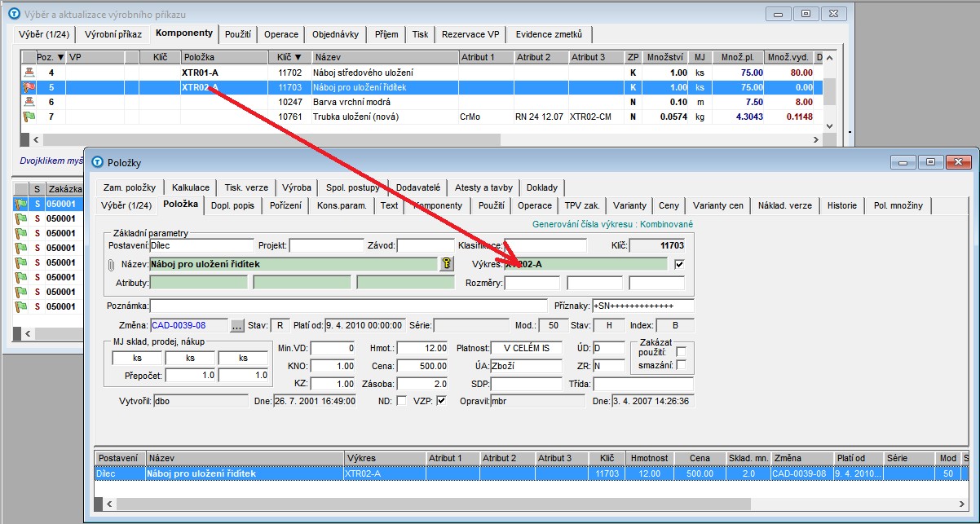Click into the Poznámka field

click(x=349, y=306)
